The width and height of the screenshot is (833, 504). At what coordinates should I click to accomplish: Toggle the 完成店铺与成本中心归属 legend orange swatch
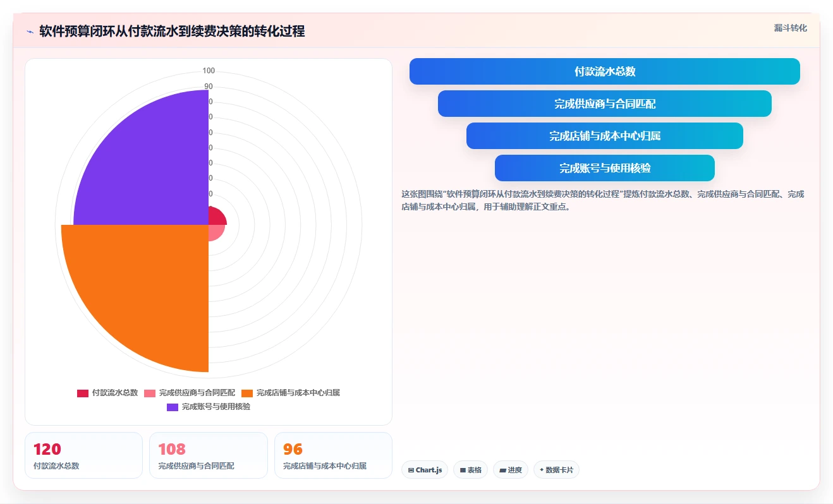[x=247, y=393]
